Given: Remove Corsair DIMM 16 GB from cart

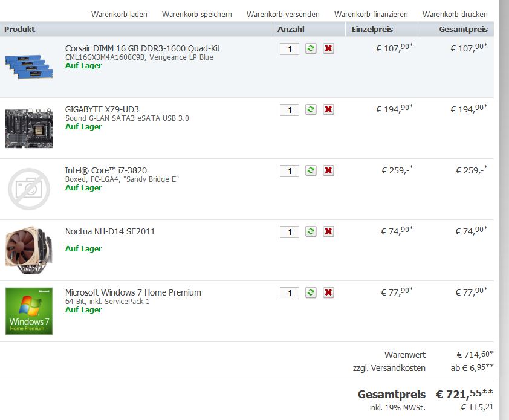Looking at the screenshot, I should click(x=328, y=48).
